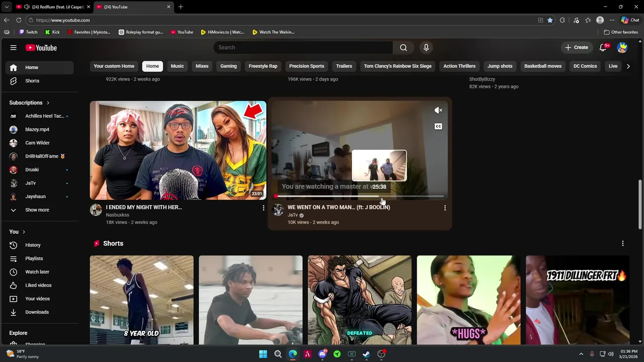Screen dimensions: 644x362
Task: Click the YouTube search field
Action: [x=303, y=47]
